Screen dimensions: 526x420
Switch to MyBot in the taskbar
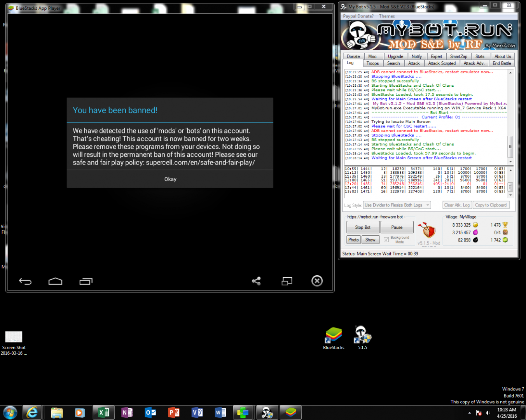tap(267, 412)
